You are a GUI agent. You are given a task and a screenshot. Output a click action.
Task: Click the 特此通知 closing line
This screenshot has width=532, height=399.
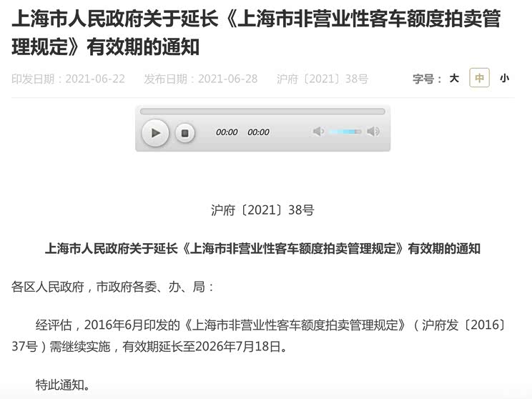[x=63, y=385]
